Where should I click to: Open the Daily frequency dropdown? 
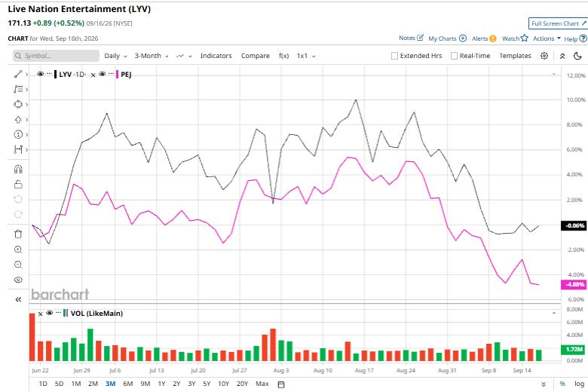pyautogui.click(x=115, y=56)
